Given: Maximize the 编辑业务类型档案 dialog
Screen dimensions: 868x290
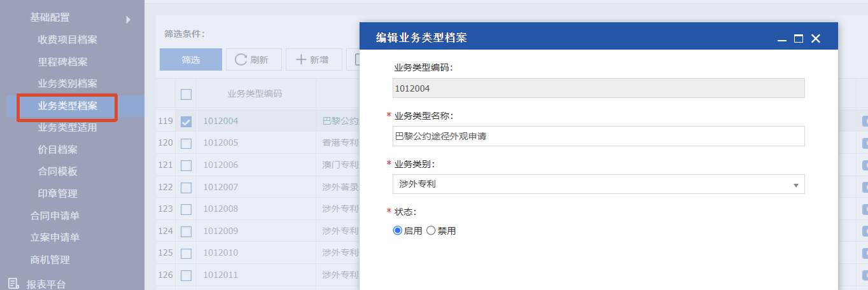Looking at the screenshot, I should tap(799, 39).
